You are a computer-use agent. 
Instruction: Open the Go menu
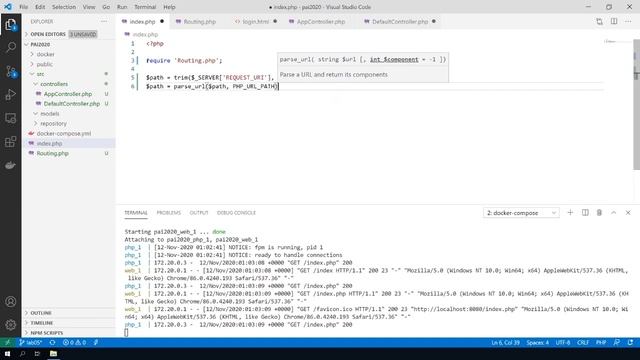pyautogui.click(x=106, y=7)
